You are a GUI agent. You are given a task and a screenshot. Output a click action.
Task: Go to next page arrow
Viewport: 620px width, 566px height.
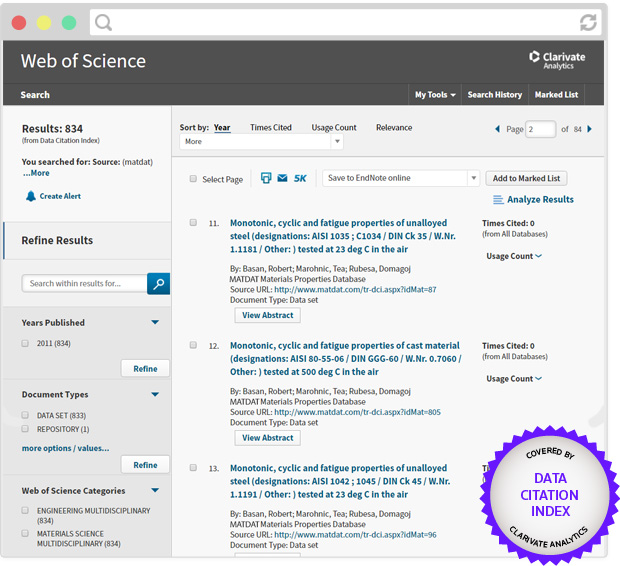point(590,129)
